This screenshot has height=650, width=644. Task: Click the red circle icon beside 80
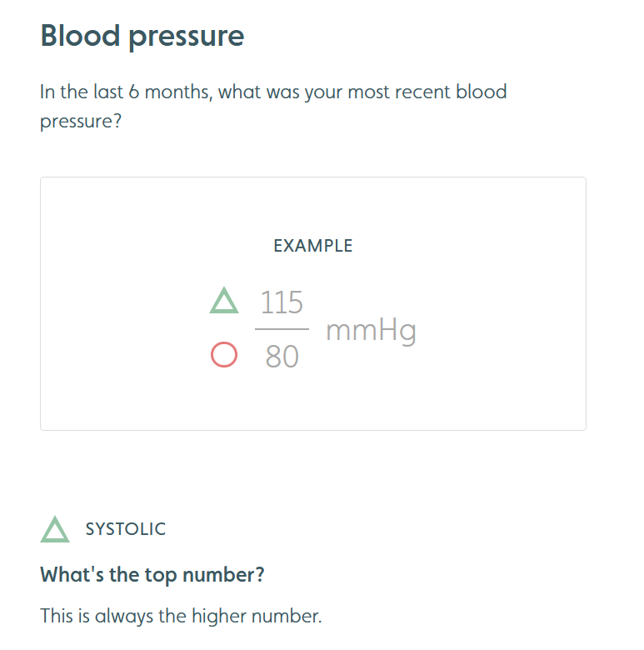click(224, 355)
